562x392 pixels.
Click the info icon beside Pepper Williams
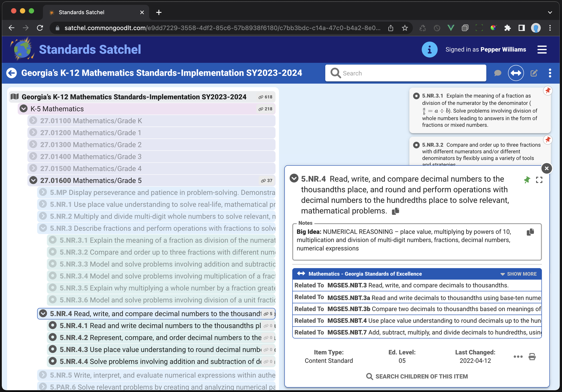click(429, 49)
